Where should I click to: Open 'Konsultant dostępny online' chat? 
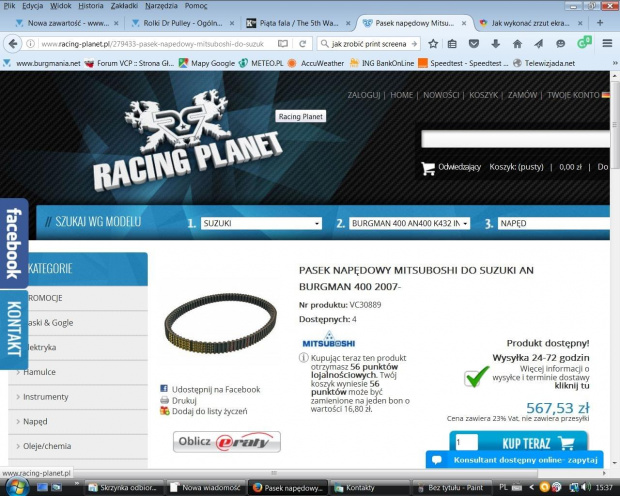(514, 460)
